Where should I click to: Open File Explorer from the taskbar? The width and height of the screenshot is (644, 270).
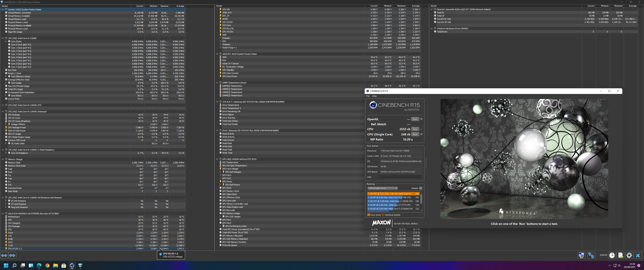pyautogui.click(x=55, y=265)
